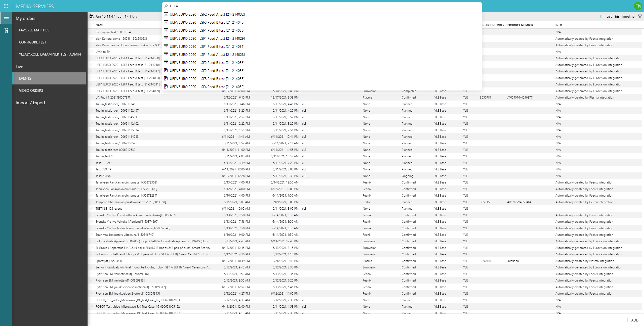Click the ADD button label

tap(635, 320)
